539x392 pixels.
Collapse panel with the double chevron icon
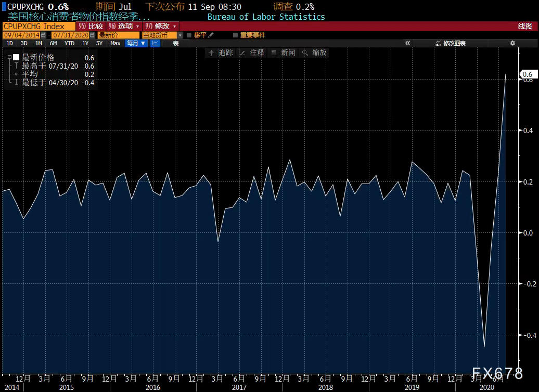408,43
